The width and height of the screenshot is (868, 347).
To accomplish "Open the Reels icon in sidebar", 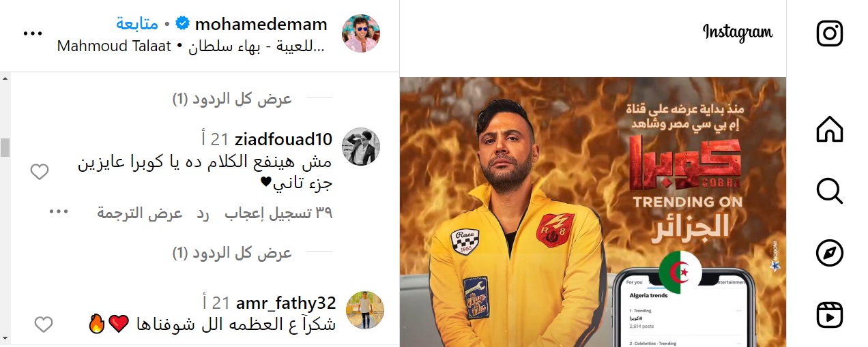I will pyautogui.click(x=829, y=316).
